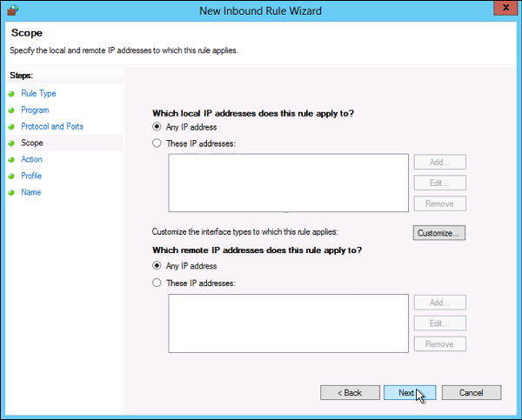Click the Customize interface types button
Screen dimensions: 522x420
pyautogui.click(x=439, y=233)
